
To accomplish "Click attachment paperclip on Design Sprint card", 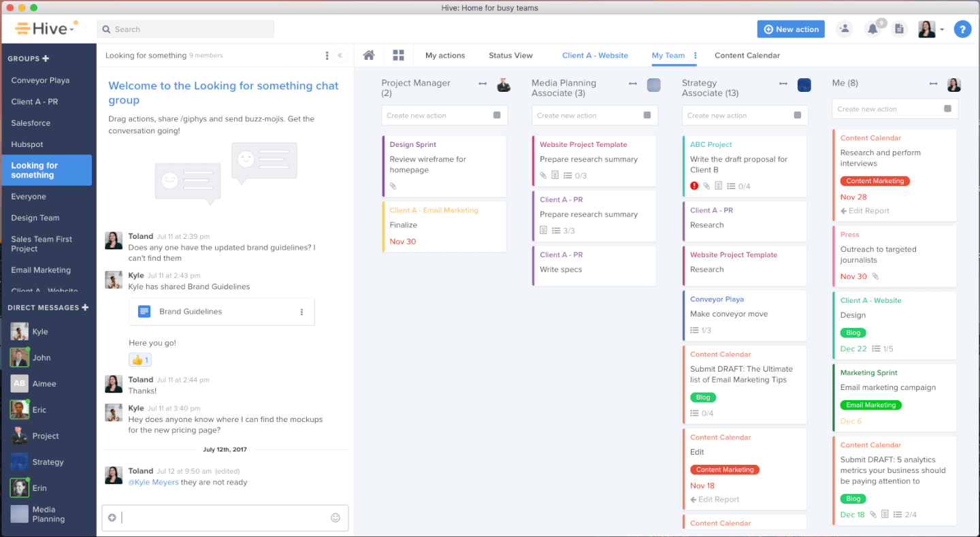I will pos(393,186).
